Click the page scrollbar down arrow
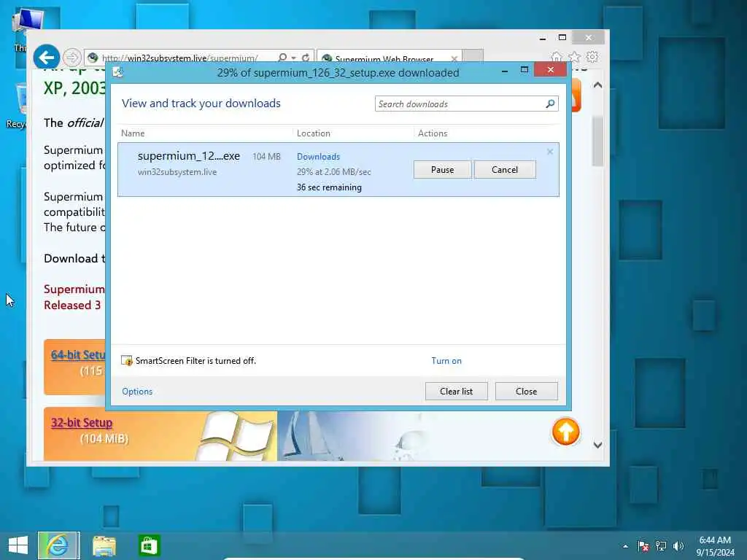747x560 pixels. [x=598, y=445]
